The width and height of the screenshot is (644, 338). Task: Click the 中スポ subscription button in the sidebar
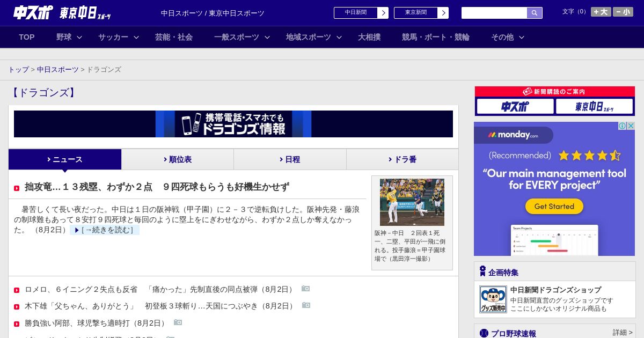pyautogui.click(x=515, y=106)
